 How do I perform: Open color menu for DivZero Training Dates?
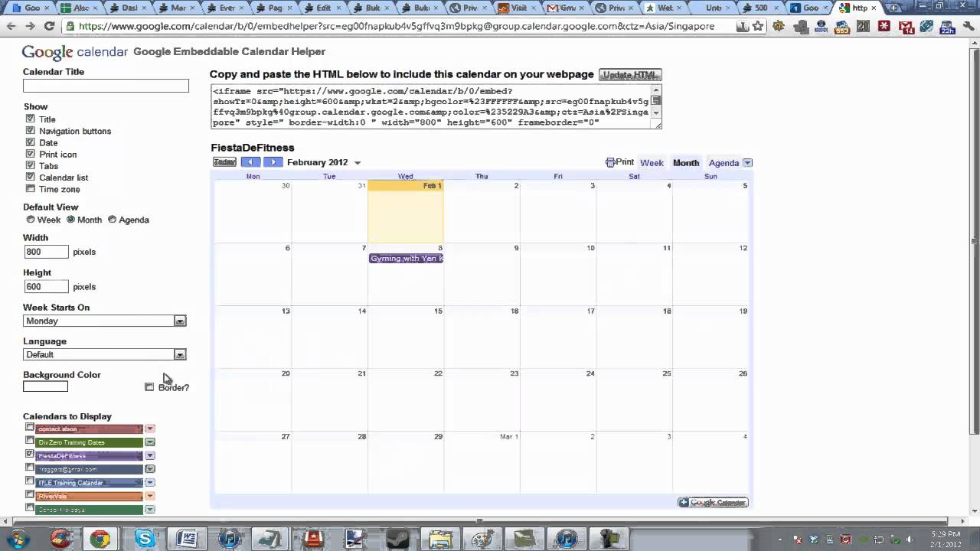tap(150, 442)
